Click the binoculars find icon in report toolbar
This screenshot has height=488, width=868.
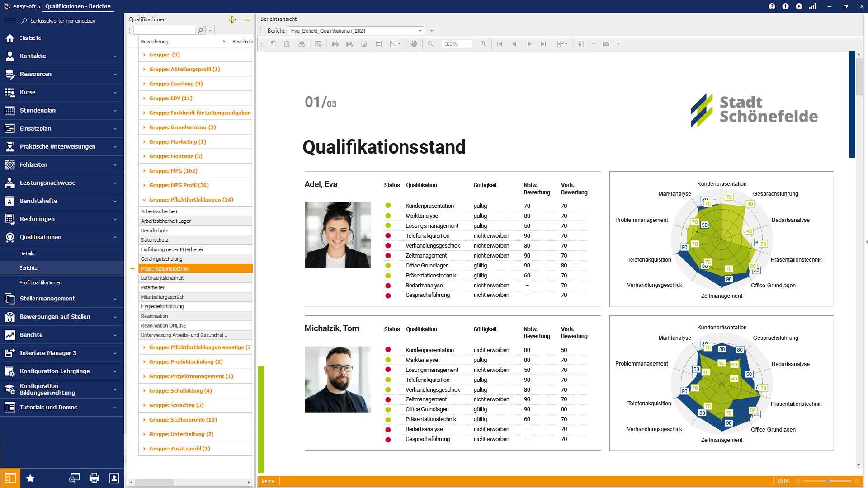click(302, 44)
